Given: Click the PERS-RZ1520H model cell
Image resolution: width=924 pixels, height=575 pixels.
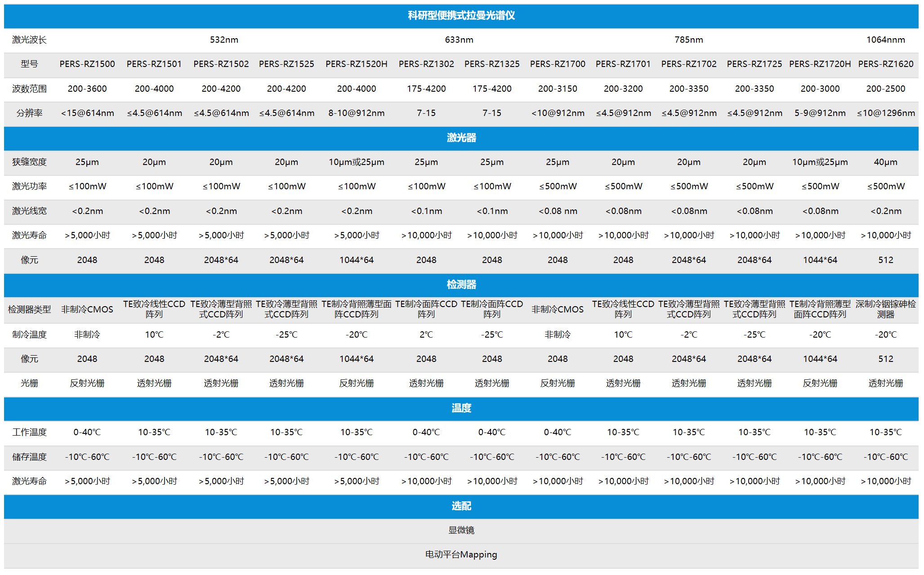Looking at the screenshot, I should point(356,64).
